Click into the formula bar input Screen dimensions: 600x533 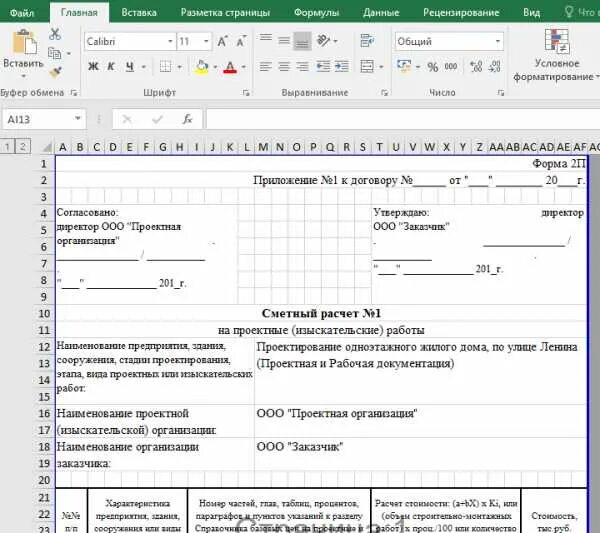(403, 119)
